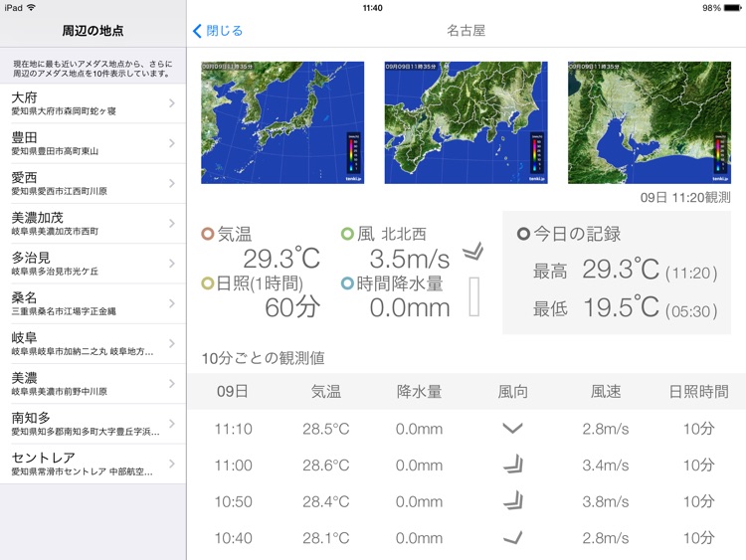The height and width of the screenshot is (560, 746).
Task: Open the 多治見 station entry
Action: 93,264
